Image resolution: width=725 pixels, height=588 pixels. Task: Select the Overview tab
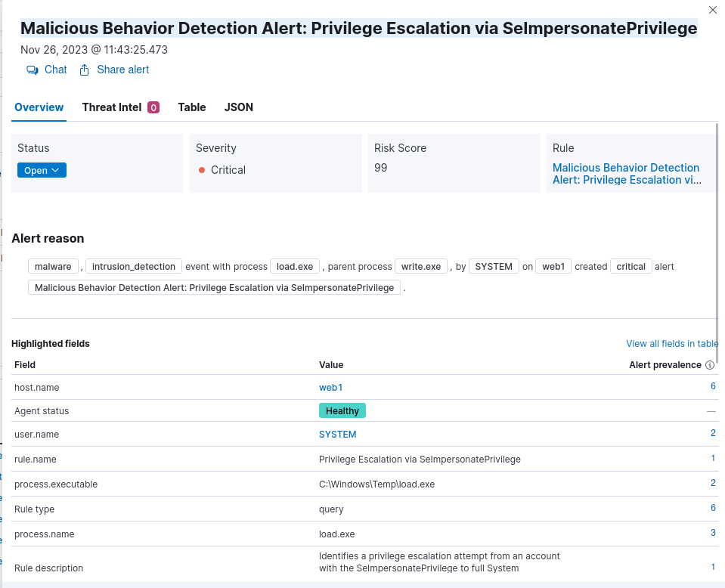click(39, 107)
